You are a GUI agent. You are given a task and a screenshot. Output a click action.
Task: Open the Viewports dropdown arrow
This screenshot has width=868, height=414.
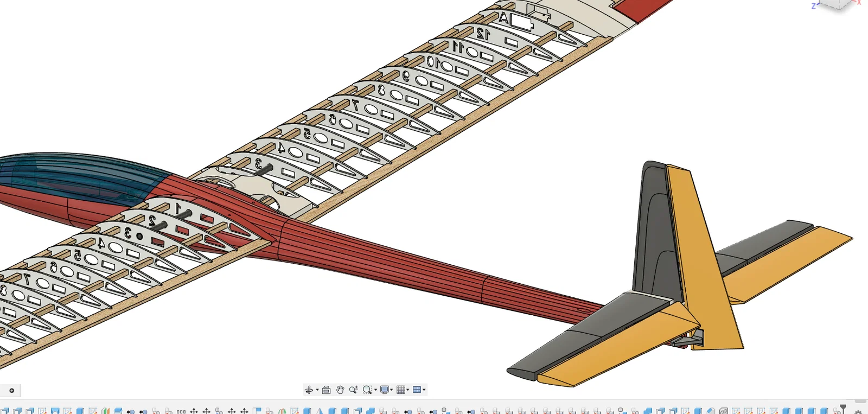pyautogui.click(x=424, y=390)
